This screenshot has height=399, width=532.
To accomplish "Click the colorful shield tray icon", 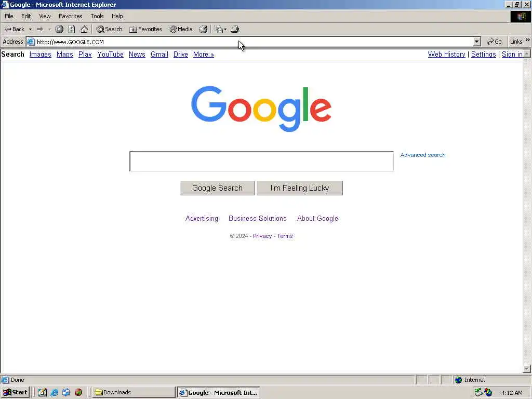I will coord(488,393).
